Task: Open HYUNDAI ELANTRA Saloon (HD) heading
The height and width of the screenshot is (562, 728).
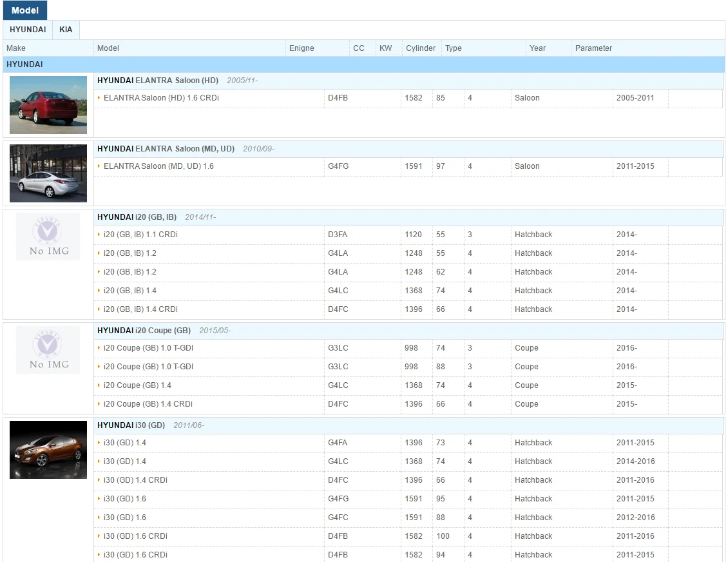Action: click(x=158, y=81)
